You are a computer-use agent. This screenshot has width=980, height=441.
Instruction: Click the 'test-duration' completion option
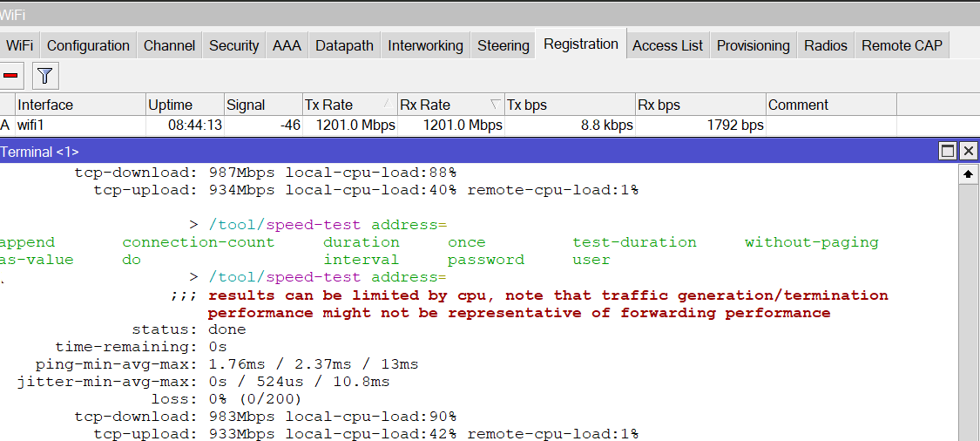point(634,242)
